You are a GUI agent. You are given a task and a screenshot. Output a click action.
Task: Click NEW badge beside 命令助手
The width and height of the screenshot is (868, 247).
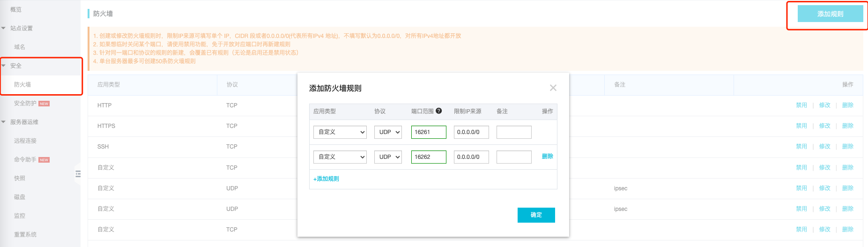(x=44, y=160)
